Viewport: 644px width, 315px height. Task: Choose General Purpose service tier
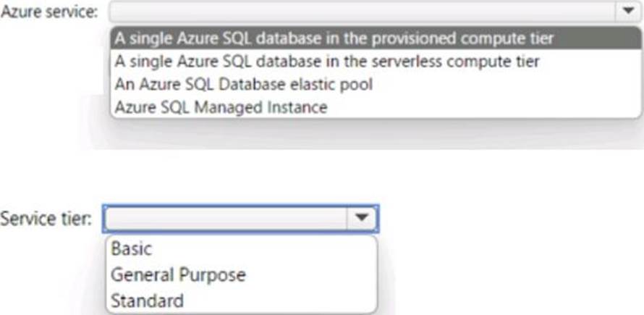click(x=242, y=274)
